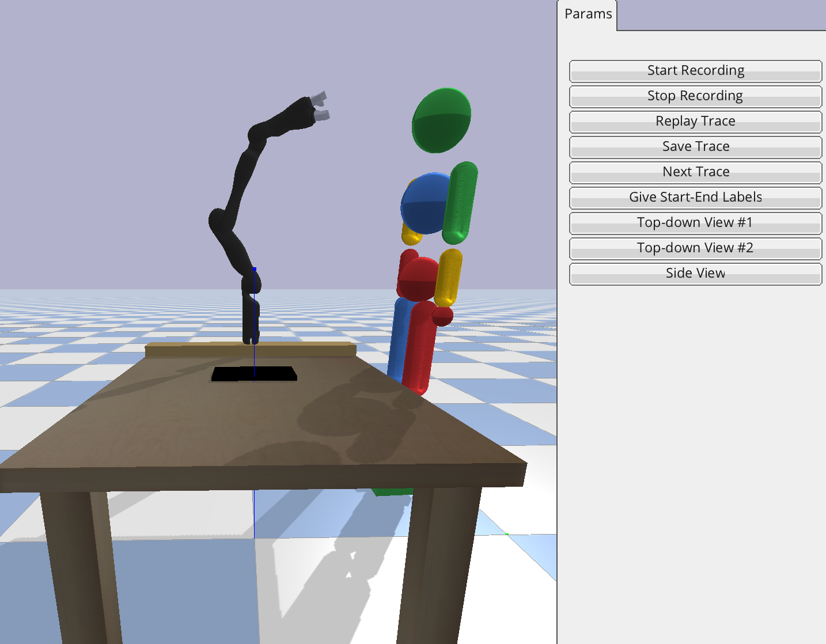The image size is (826, 644).
Task: Switch to Top-down View #1
Action: [x=695, y=223]
